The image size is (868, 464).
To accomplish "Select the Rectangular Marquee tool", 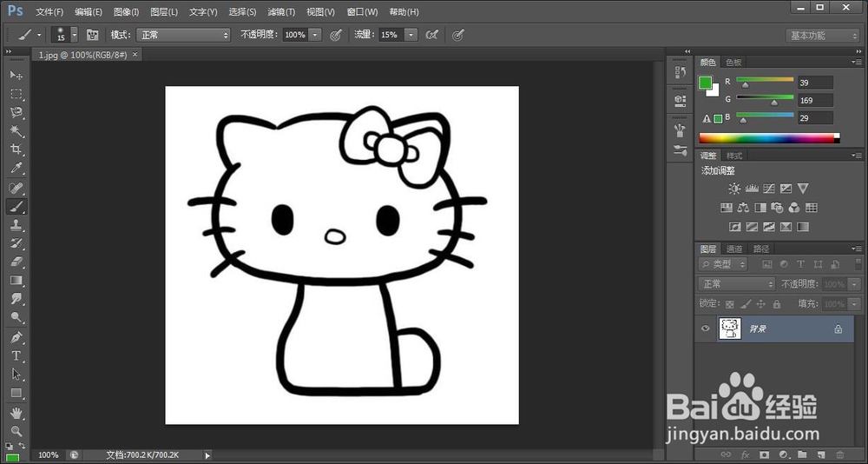I will pyautogui.click(x=16, y=94).
